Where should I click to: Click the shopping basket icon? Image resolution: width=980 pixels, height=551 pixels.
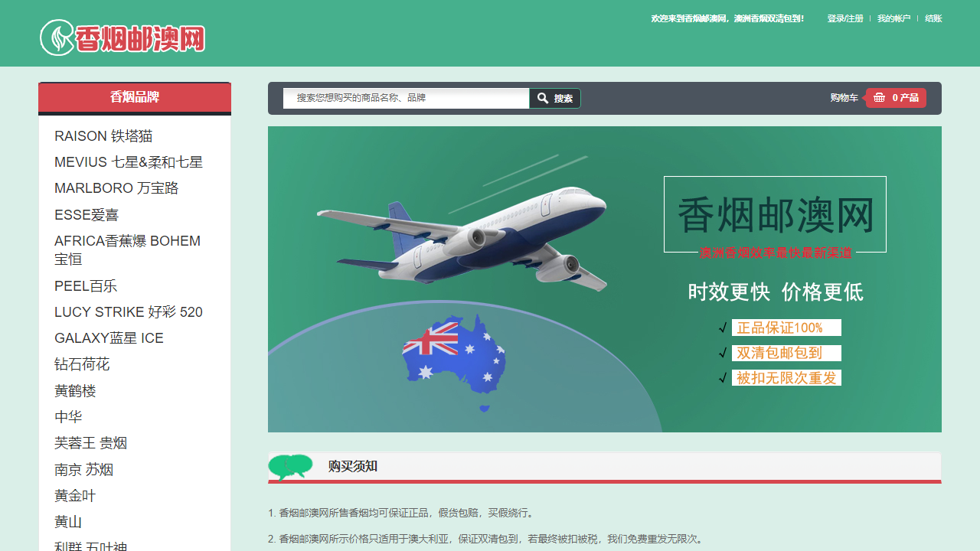click(x=879, y=97)
